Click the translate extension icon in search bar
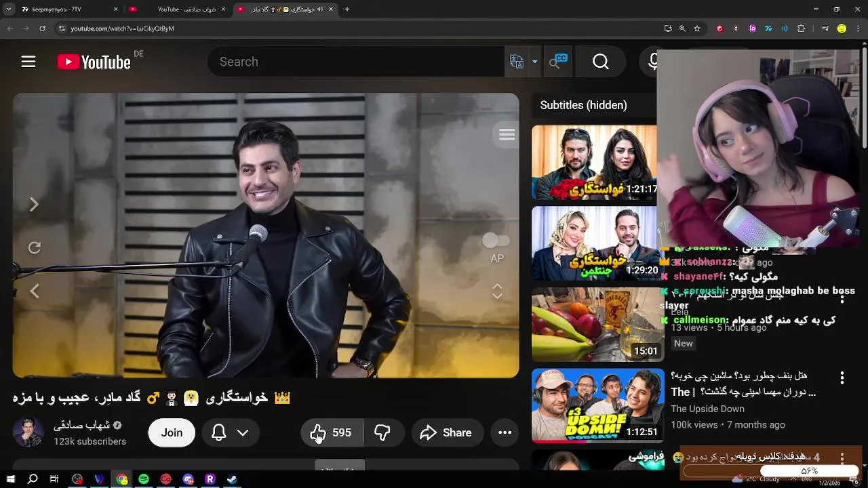Viewport: 868px width, 488px height. click(517, 62)
